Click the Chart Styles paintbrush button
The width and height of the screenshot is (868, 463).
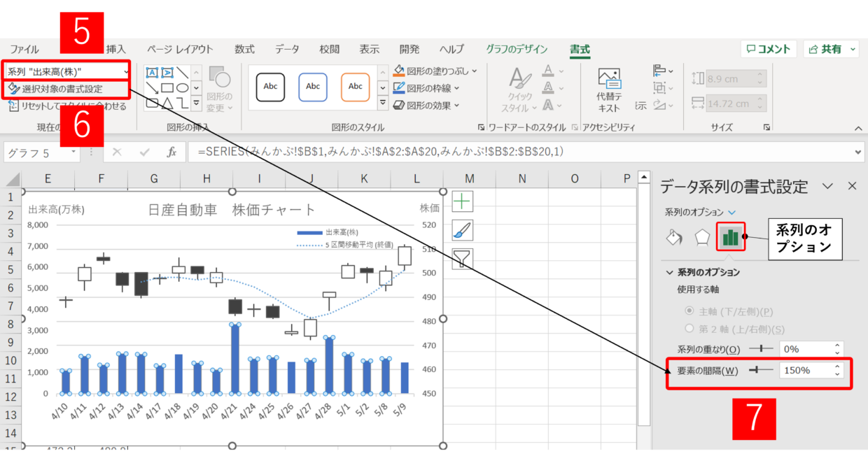462,230
